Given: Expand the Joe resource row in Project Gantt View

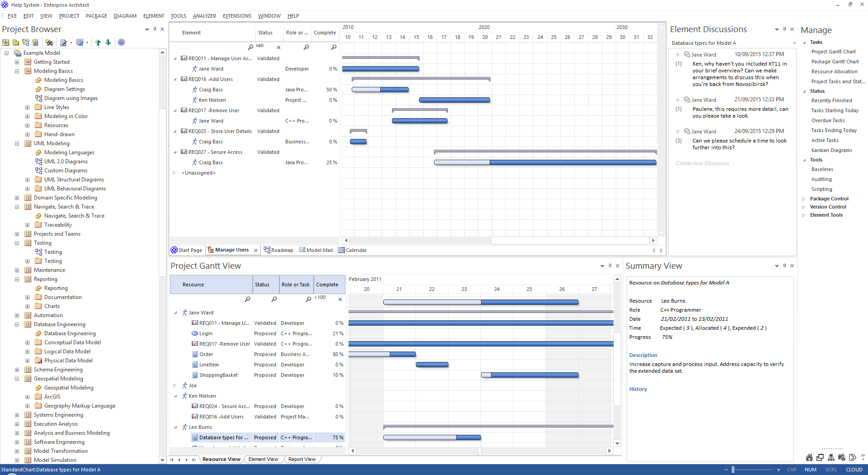Looking at the screenshot, I should coord(175,385).
